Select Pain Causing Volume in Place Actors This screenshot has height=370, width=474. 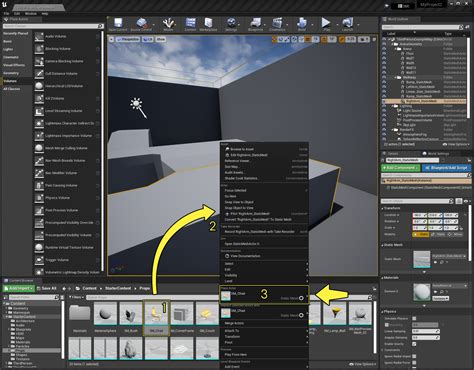pos(67,185)
